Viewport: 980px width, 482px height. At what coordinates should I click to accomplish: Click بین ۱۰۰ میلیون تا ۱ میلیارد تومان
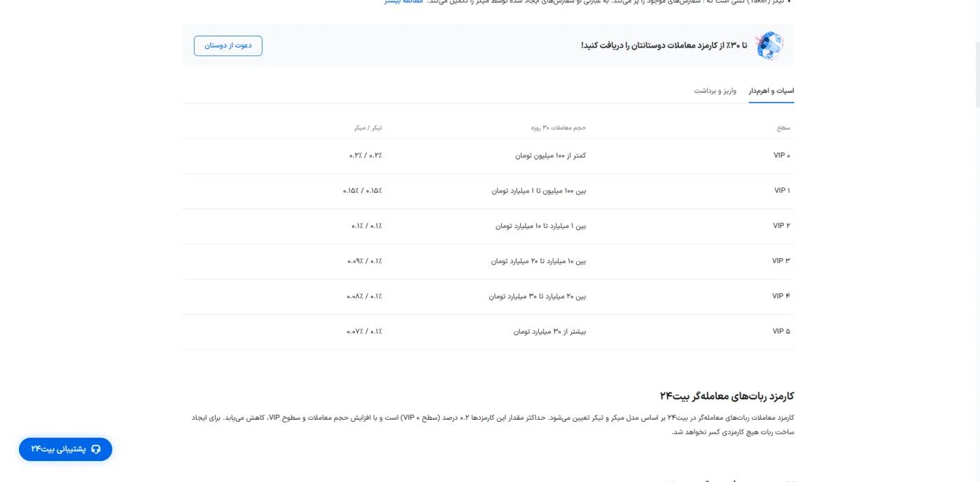(x=538, y=190)
